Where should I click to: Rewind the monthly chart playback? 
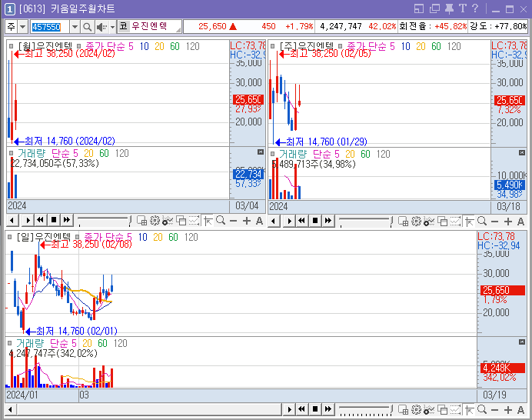(x=41, y=220)
